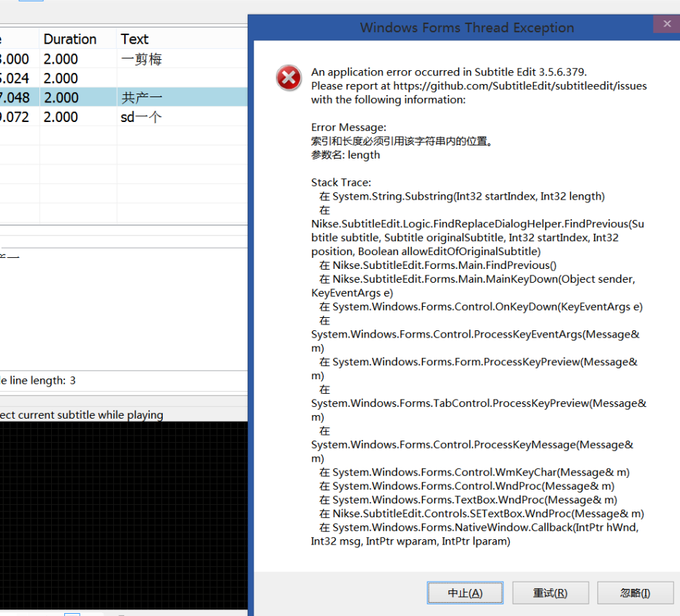Click the Stack Trace heading text

tap(341, 182)
